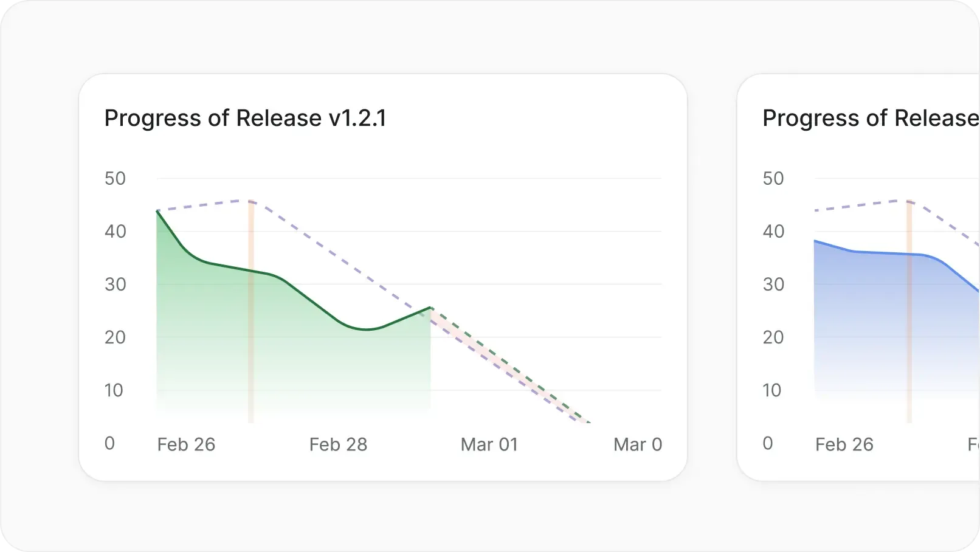Click the 20 y-axis label in blue chart
Image resolution: width=980 pixels, height=552 pixels.
773,337
